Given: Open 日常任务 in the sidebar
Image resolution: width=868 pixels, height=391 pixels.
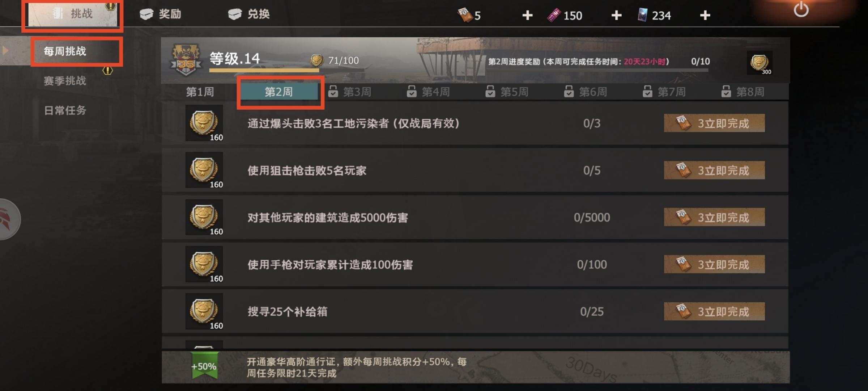Looking at the screenshot, I should (x=65, y=110).
